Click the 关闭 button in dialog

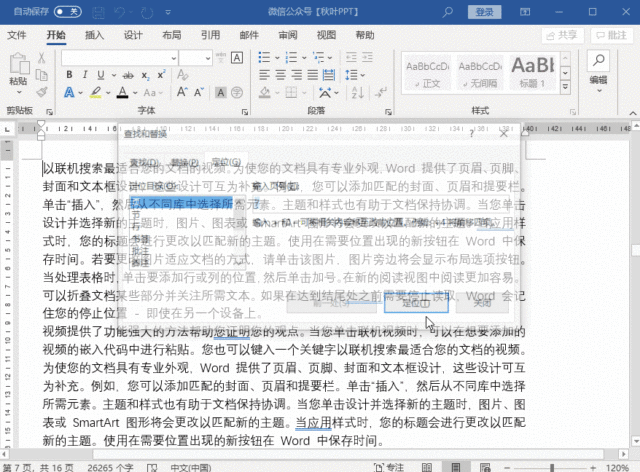482,301
